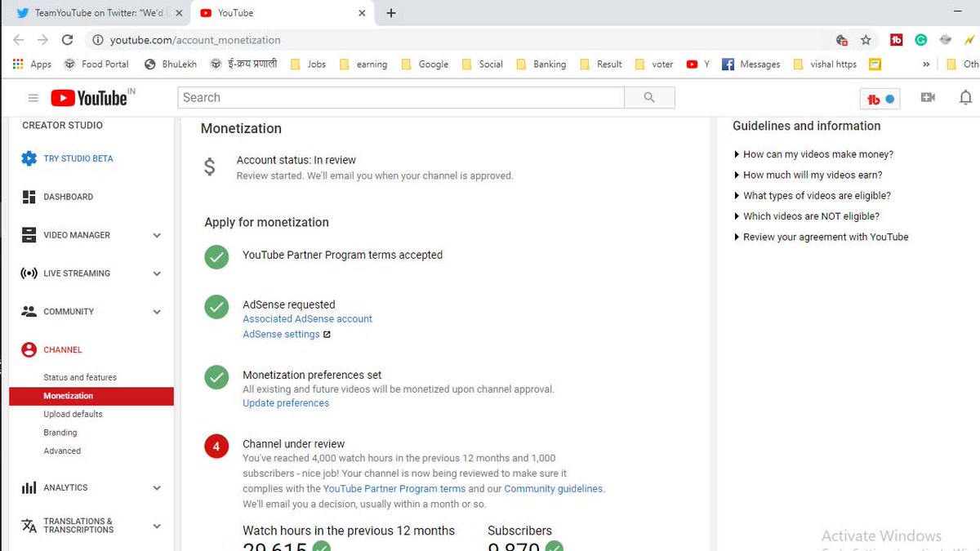980x551 pixels.
Task: Open the YouTube hamburger guide menu
Action: [x=33, y=98]
